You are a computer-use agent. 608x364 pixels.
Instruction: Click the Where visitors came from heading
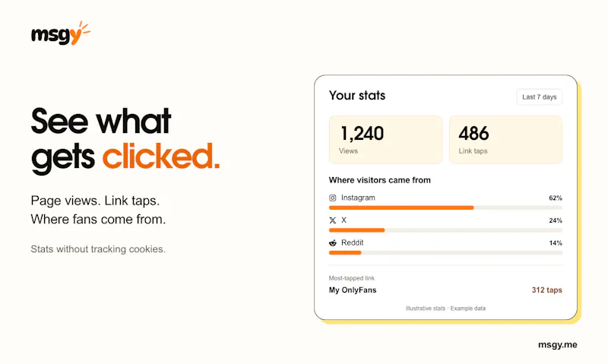pyautogui.click(x=379, y=180)
